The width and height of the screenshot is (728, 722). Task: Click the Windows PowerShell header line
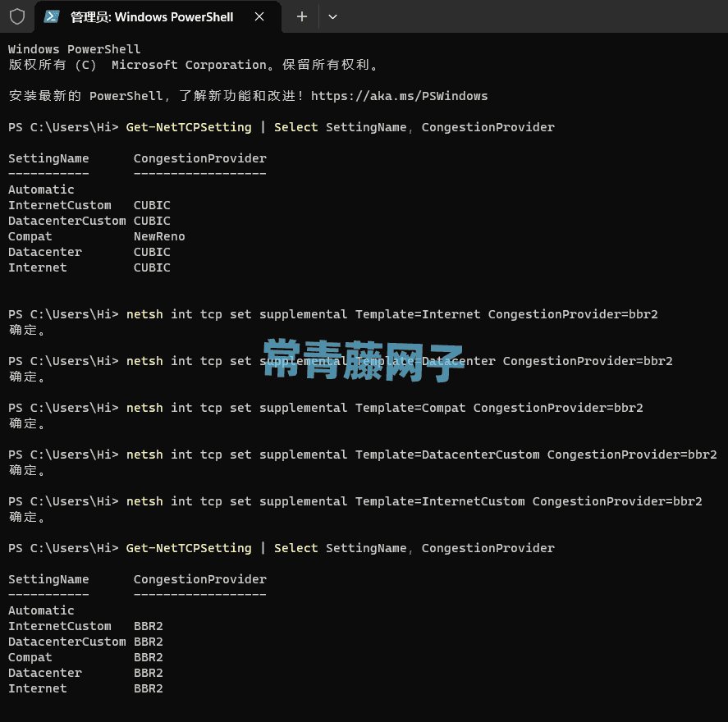pos(75,49)
